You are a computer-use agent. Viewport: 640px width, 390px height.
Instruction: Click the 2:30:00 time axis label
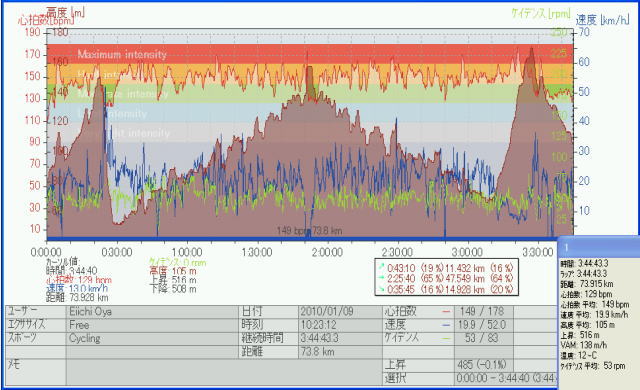click(397, 252)
